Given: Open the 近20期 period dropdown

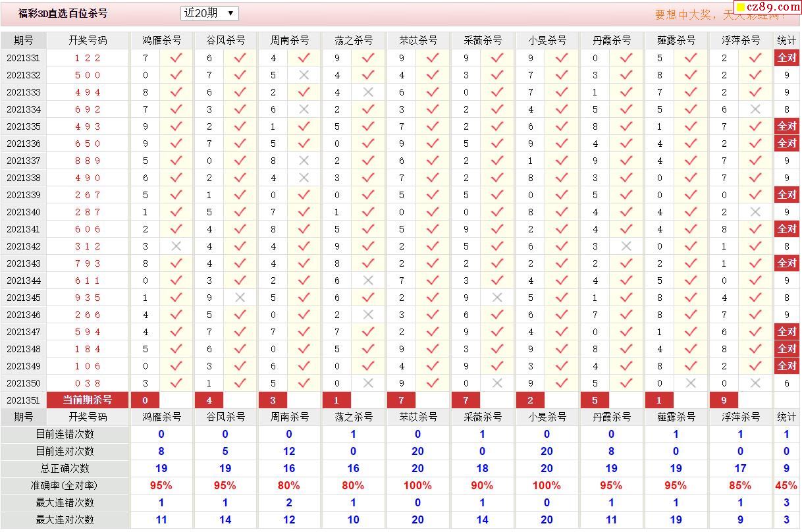Looking at the screenshot, I should [x=209, y=13].
